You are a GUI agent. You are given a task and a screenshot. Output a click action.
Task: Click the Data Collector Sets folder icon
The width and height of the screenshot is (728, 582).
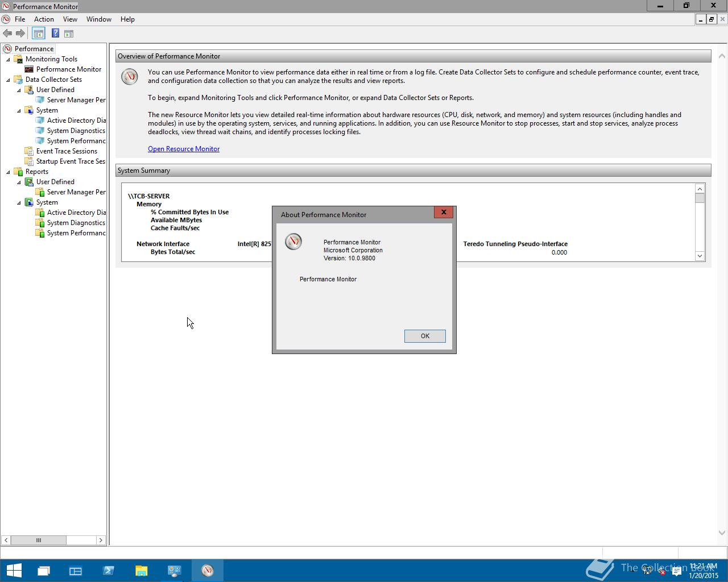pyautogui.click(x=18, y=80)
